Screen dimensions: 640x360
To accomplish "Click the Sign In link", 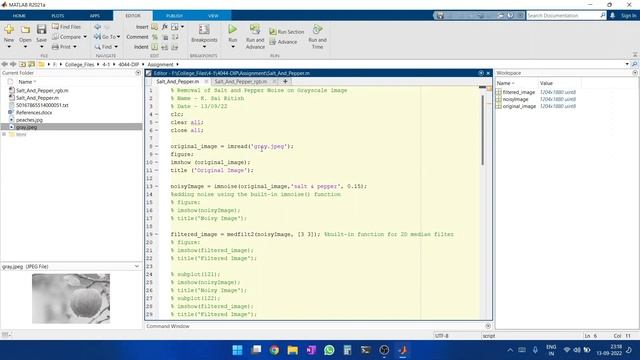I will pyautogui.click(x=629, y=16).
